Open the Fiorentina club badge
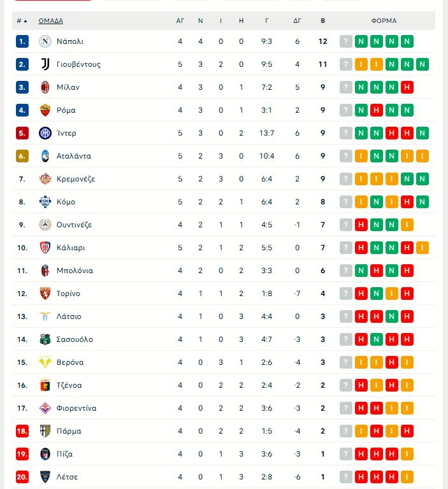This screenshot has width=448, height=489. coord(45,408)
